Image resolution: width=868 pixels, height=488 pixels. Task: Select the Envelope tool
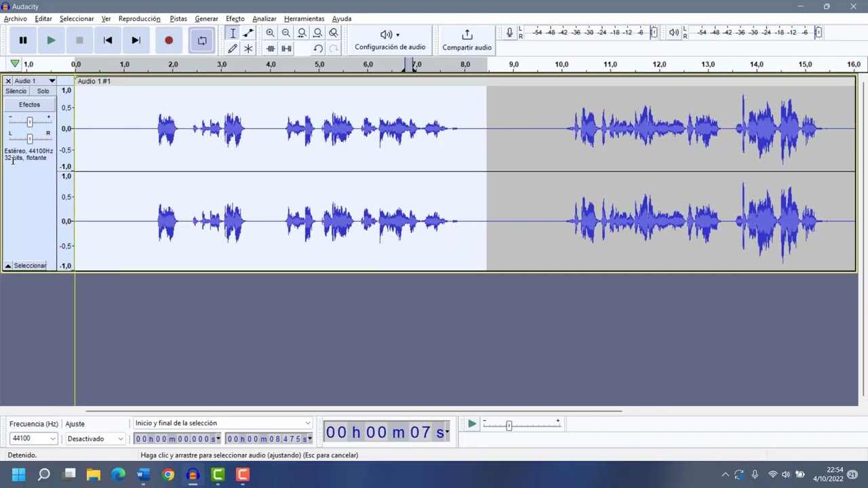point(248,33)
